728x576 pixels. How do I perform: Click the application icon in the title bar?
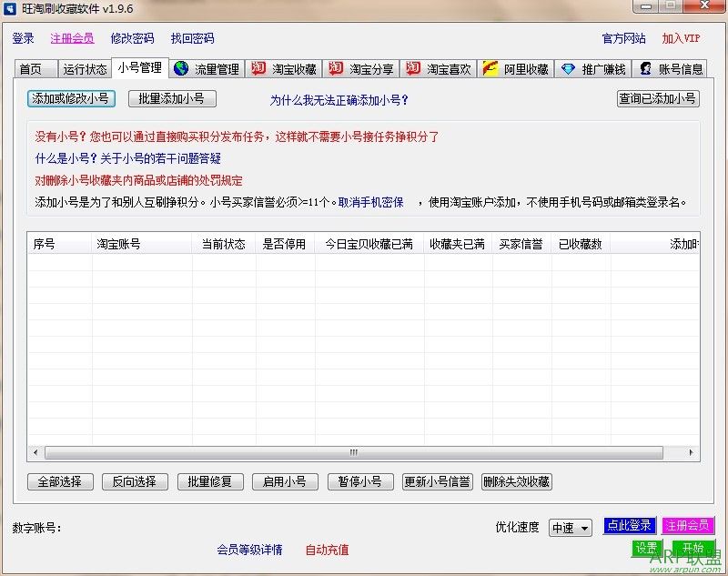[x=11, y=7]
